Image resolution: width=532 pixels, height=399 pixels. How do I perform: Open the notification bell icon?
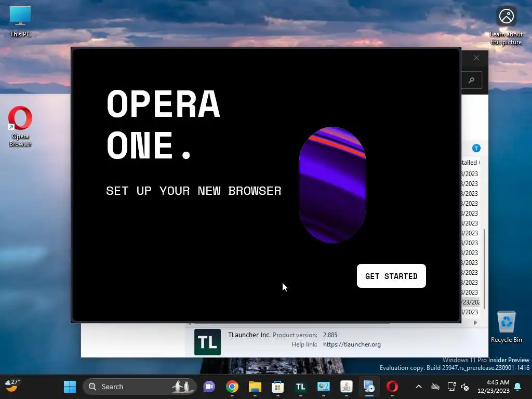(x=518, y=387)
